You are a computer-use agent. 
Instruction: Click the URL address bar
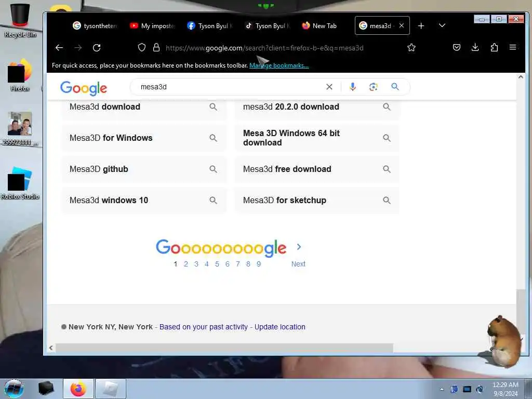pos(264,48)
